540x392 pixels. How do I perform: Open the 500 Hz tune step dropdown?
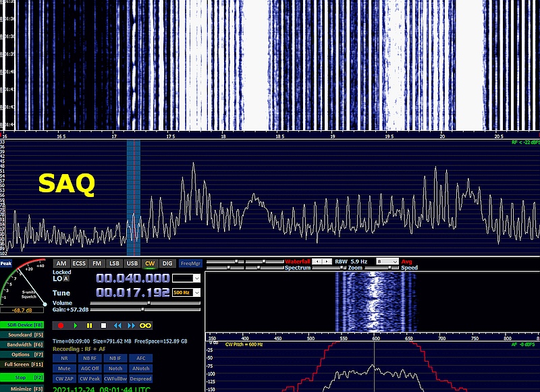[186, 293]
